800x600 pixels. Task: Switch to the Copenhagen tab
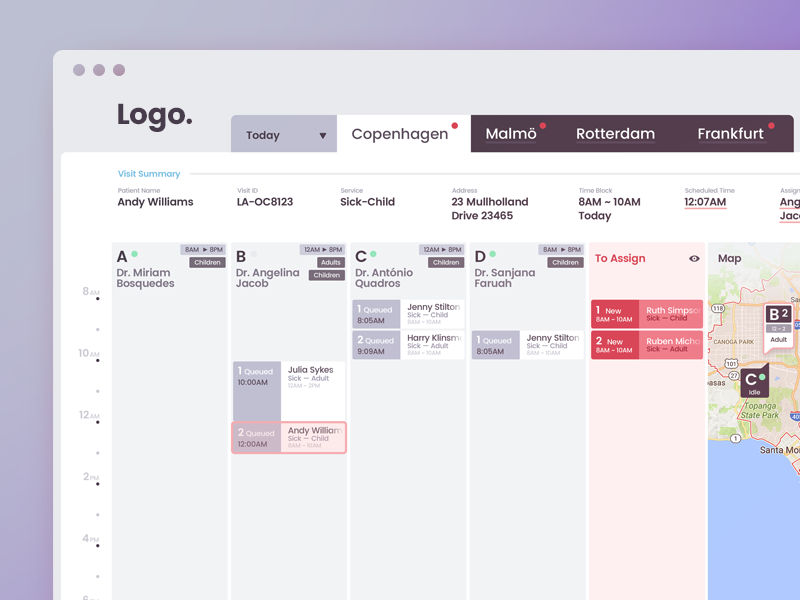pos(400,134)
